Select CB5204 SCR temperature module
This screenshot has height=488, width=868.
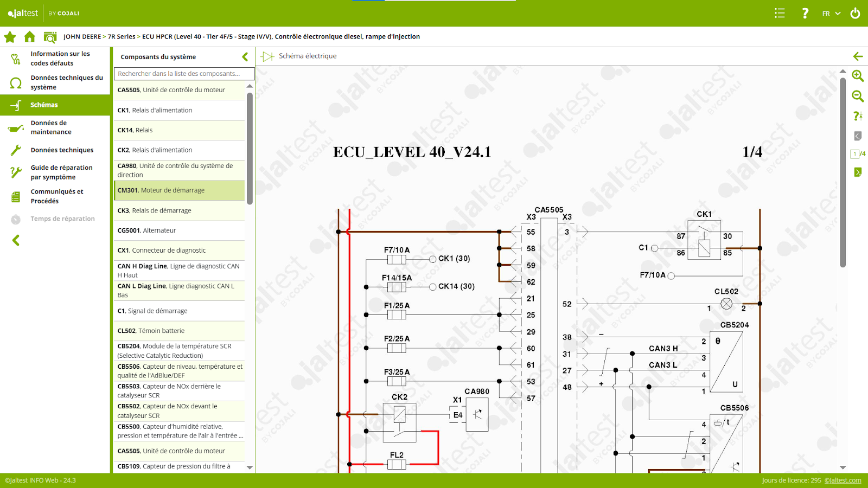pyautogui.click(x=179, y=351)
